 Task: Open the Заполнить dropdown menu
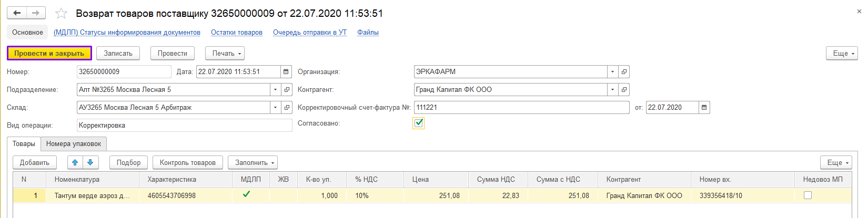pos(255,163)
